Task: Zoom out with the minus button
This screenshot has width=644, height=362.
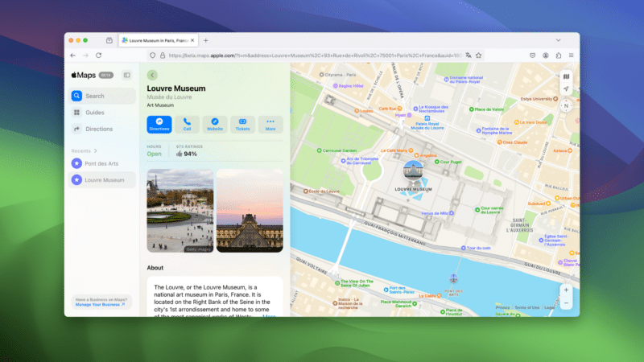Action: click(x=566, y=303)
